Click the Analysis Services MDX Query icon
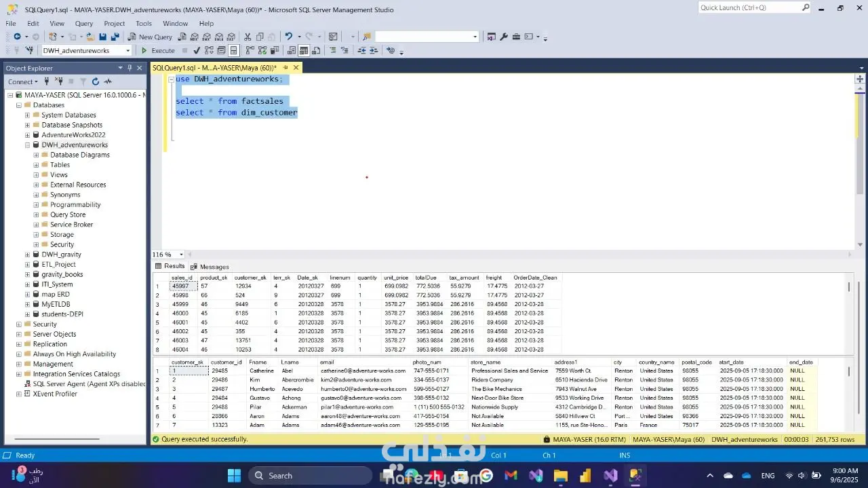Image resolution: width=868 pixels, height=488 pixels. pyautogui.click(x=195, y=37)
